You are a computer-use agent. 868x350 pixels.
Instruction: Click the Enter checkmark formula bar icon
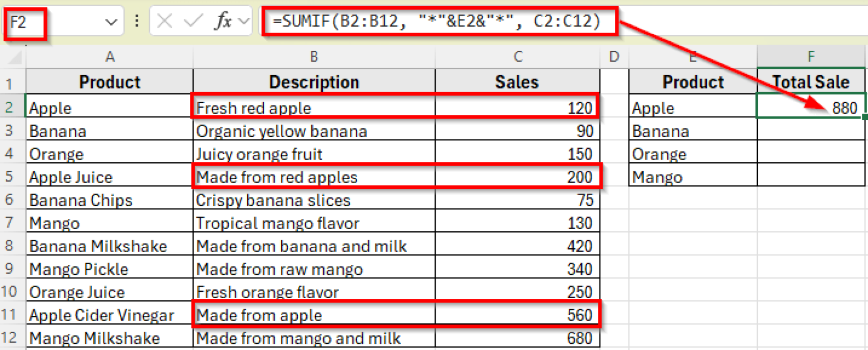(193, 22)
